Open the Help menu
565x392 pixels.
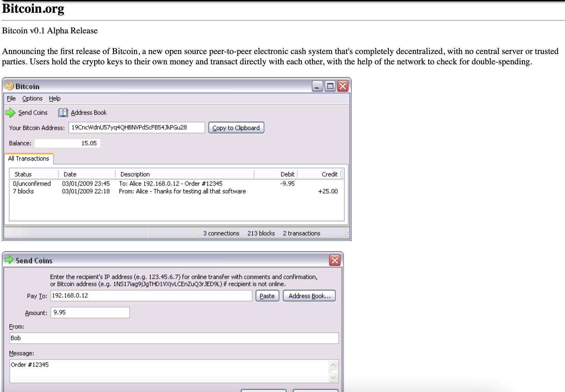55,99
